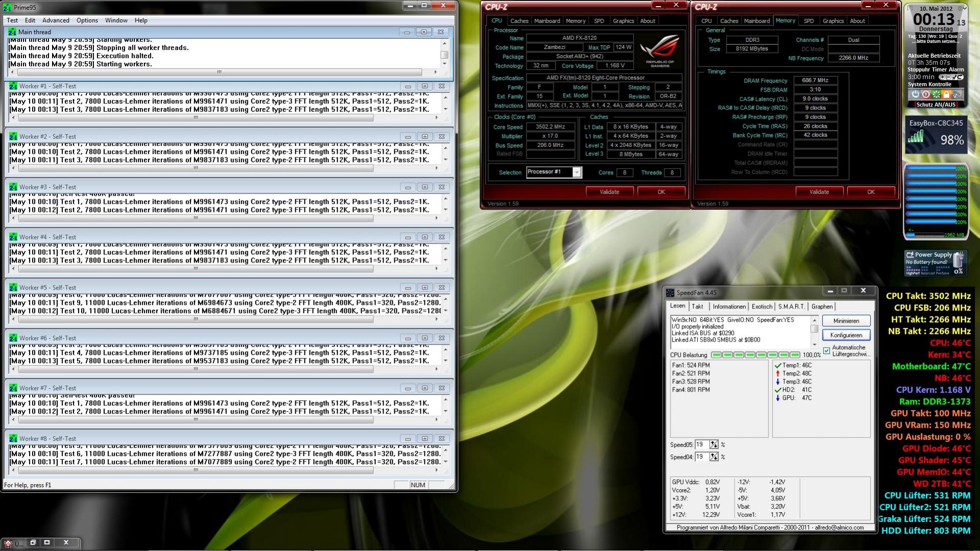
Task: Click the red minimized window icon at bottom-left
Action: click(8, 543)
